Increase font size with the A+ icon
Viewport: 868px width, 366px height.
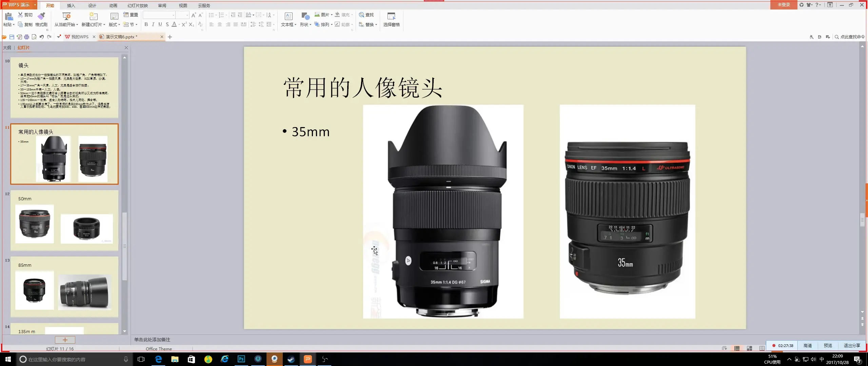pyautogui.click(x=194, y=15)
